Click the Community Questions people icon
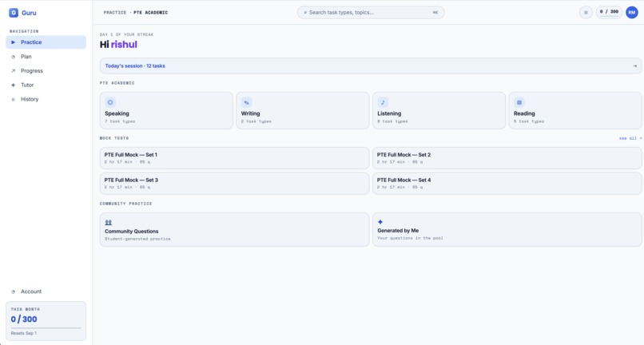Viewport: 644px width, 345px height. (109, 222)
